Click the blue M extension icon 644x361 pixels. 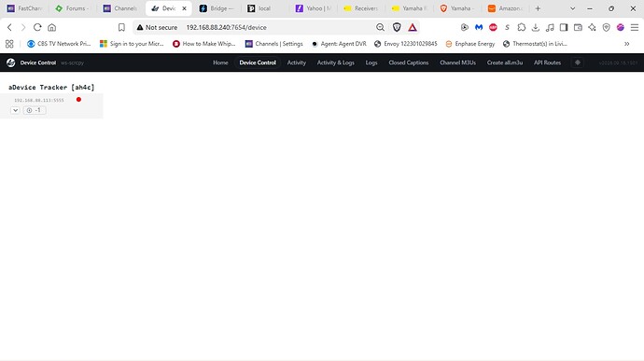click(x=479, y=27)
